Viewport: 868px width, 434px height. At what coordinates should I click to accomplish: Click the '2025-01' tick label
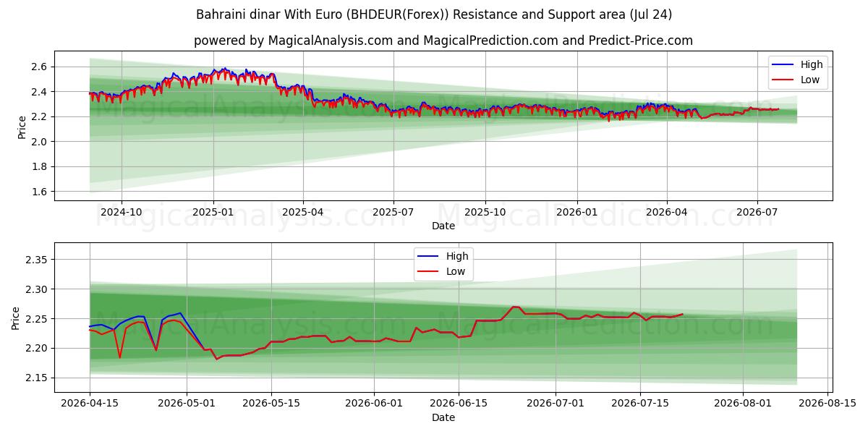coord(213,211)
